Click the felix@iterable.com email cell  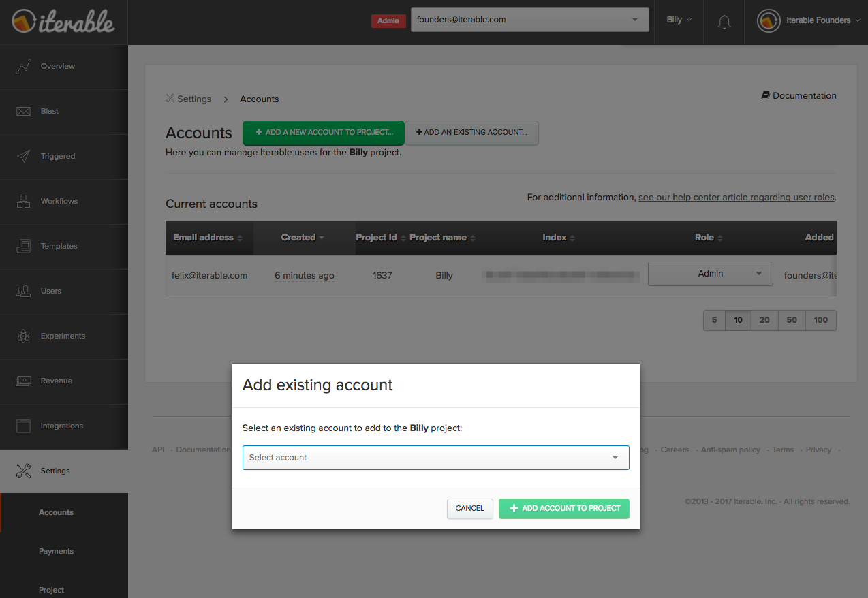click(209, 276)
